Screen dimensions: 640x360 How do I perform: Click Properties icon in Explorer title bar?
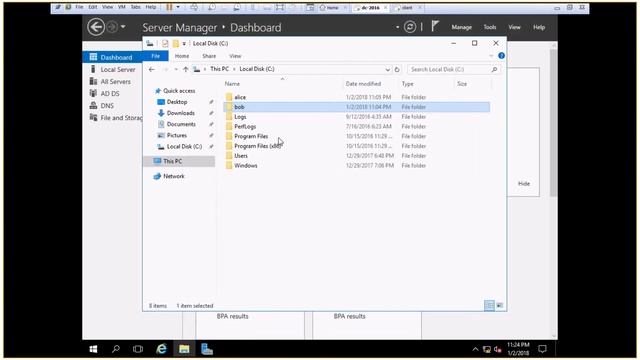tap(165, 43)
